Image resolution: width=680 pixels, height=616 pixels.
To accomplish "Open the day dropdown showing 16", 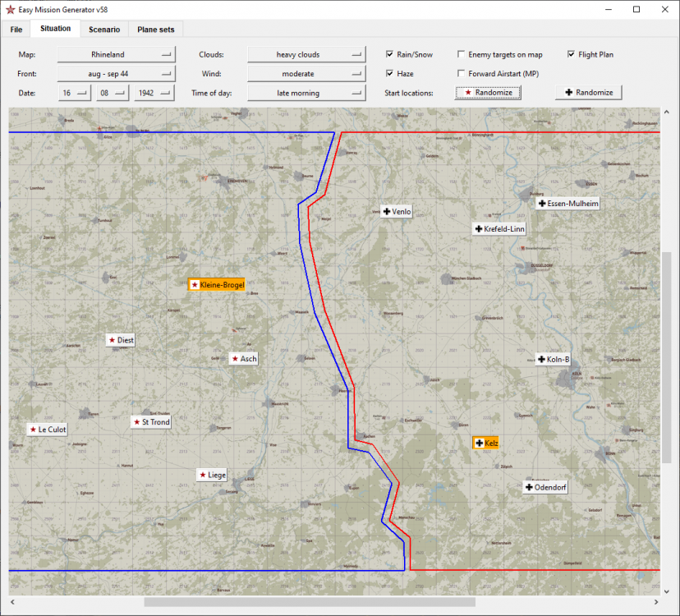I will pyautogui.click(x=74, y=93).
